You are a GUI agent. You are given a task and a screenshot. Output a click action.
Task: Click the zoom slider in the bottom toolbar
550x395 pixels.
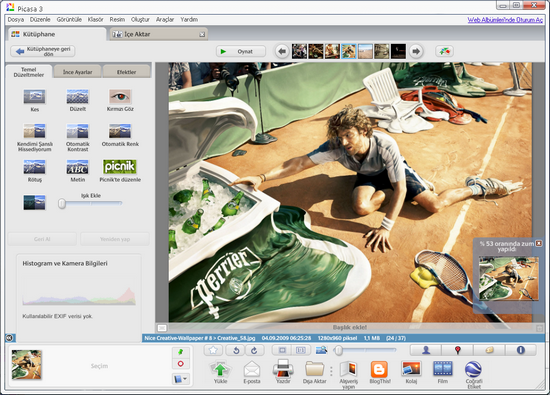365,350
